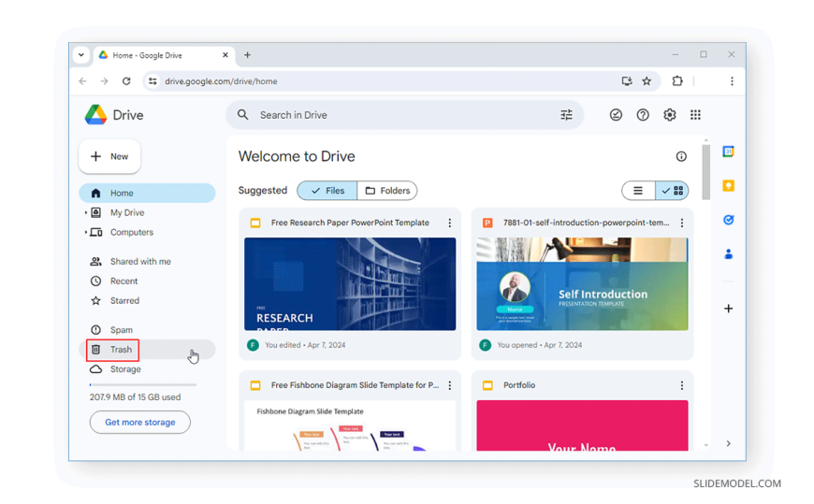This screenshot has width=814, height=504.
Task: Expand the Computers tree
Action: pos(86,233)
